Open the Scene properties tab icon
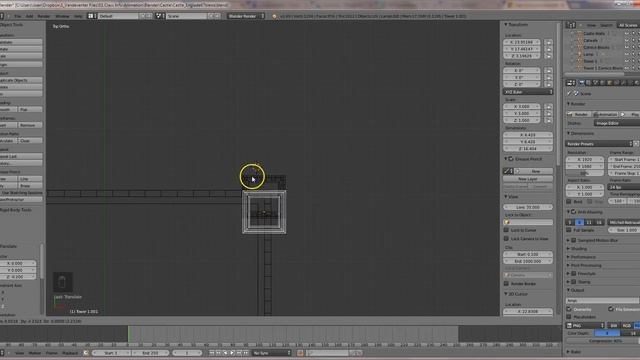Image resolution: width=640 pixels, height=360 pixels. tap(595, 83)
